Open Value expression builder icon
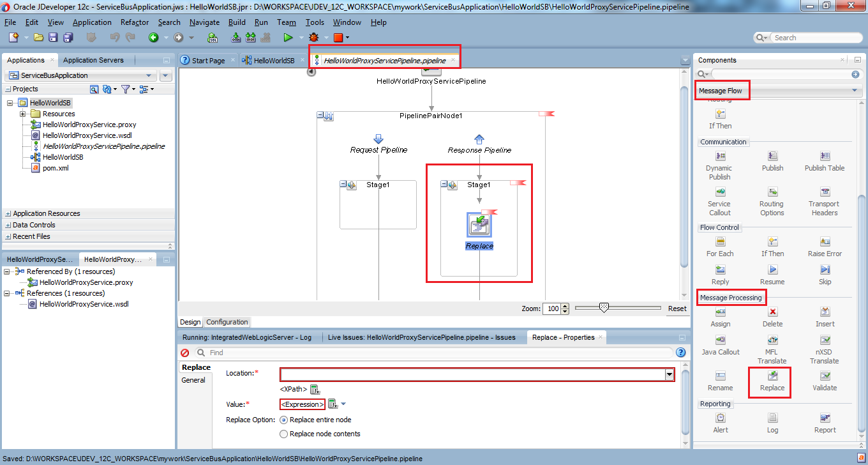868x465 pixels. click(x=332, y=404)
